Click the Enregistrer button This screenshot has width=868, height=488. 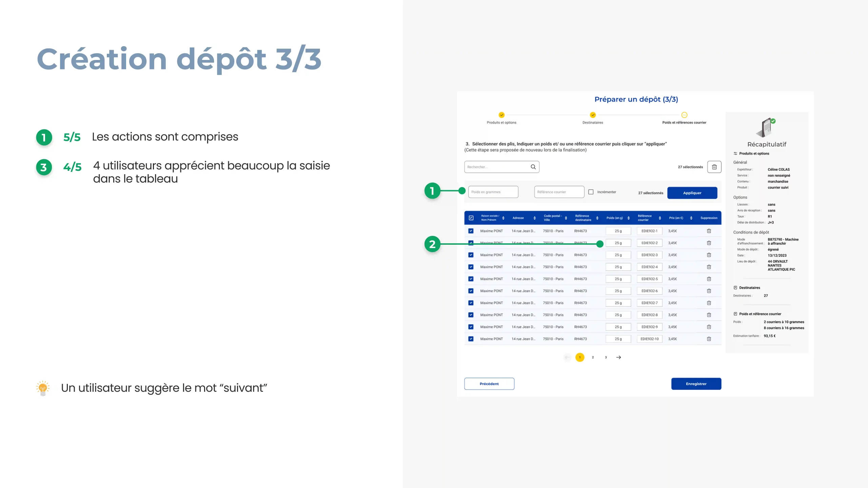[696, 384]
